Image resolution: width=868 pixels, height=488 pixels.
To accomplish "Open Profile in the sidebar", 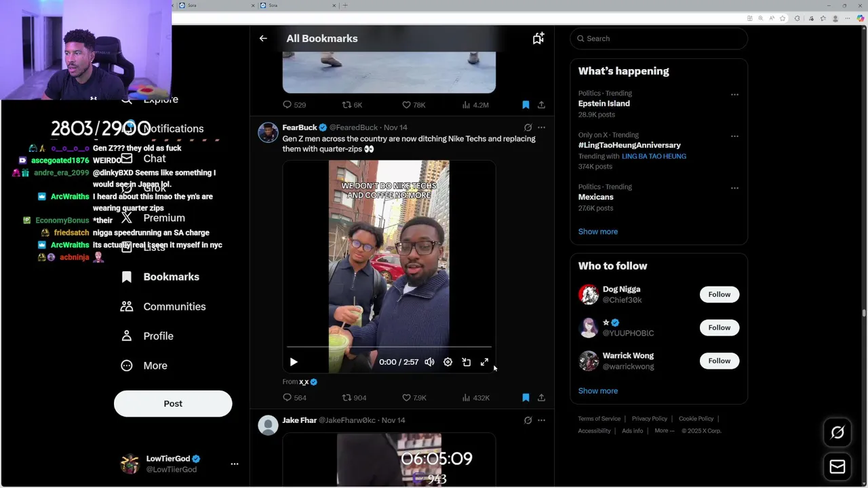I will (147, 336).
